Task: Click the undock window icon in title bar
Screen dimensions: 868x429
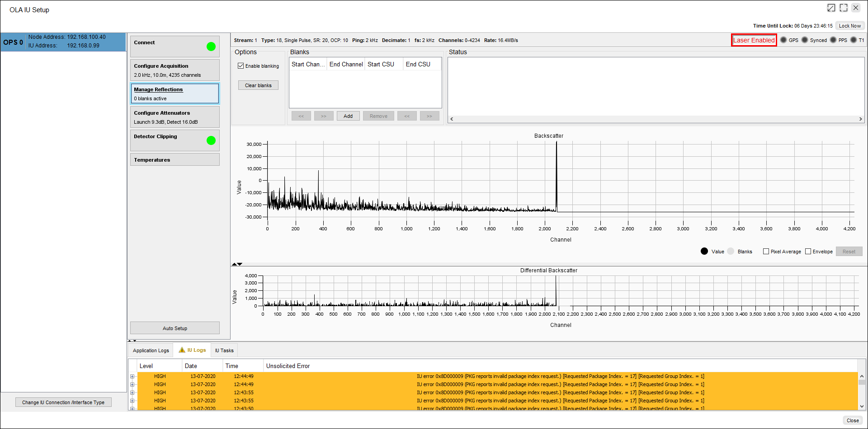Action: (x=831, y=8)
